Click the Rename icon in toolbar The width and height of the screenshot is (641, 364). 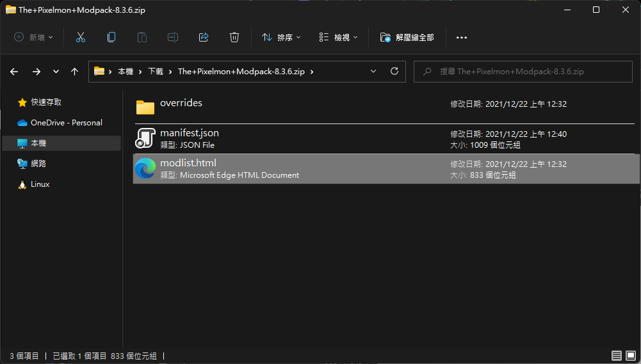tap(173, 37)
